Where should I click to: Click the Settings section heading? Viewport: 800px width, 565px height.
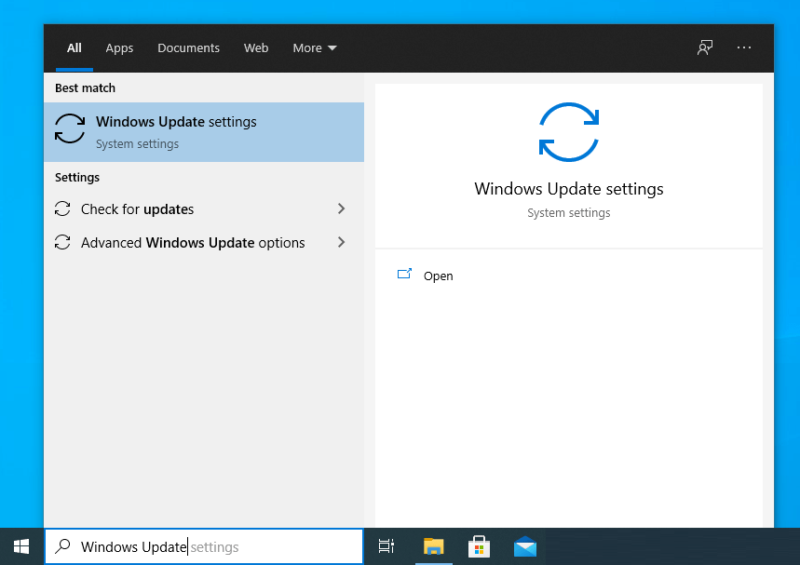tap(77, 177)
